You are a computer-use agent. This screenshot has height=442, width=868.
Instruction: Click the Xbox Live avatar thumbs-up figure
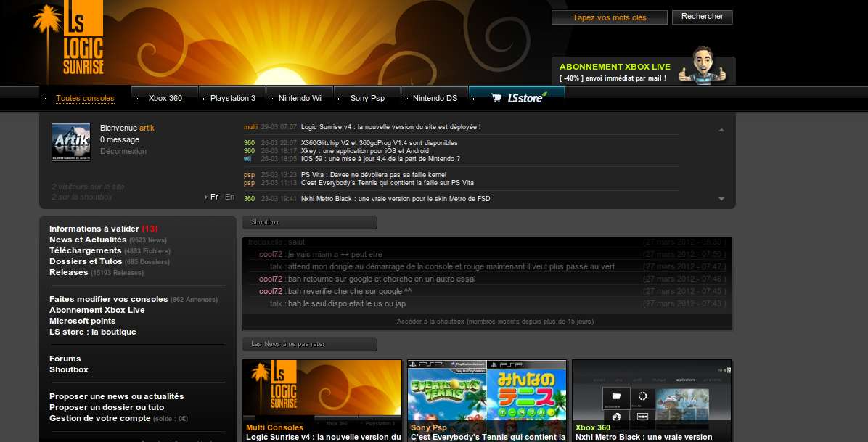(x=700, y=66)
